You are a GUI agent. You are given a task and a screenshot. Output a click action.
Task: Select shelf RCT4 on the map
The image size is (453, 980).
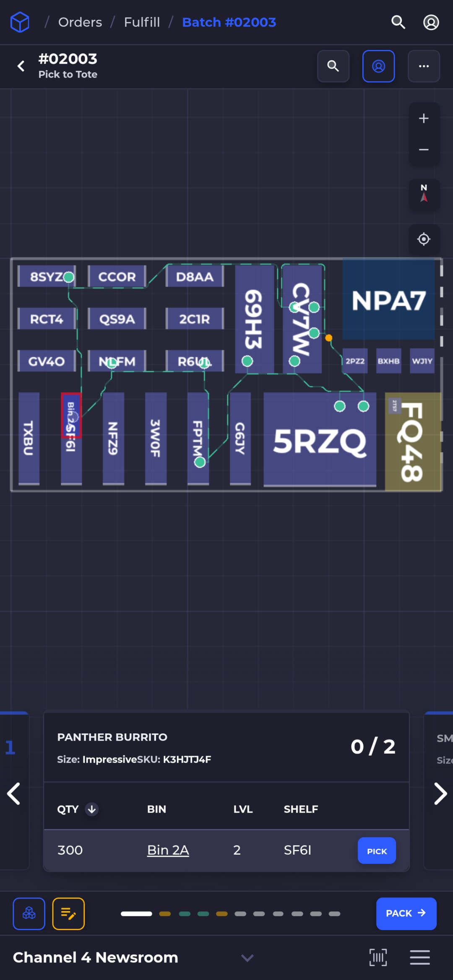point(47,319)
